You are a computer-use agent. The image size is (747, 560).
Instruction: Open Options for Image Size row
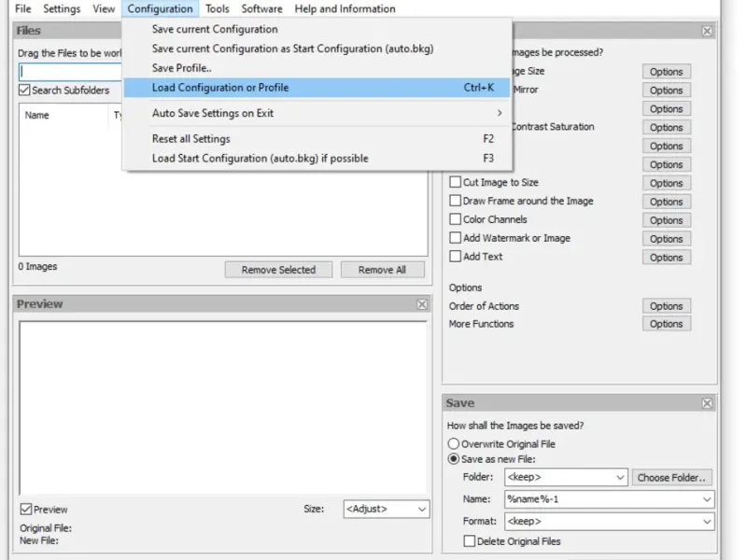pos(666,72)
